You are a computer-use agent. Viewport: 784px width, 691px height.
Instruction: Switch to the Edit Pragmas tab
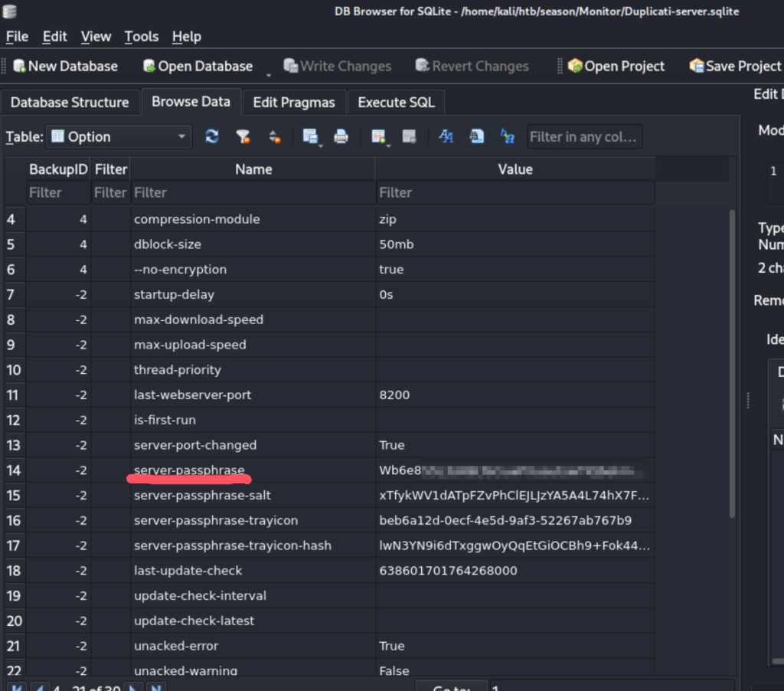click(294, 103)
